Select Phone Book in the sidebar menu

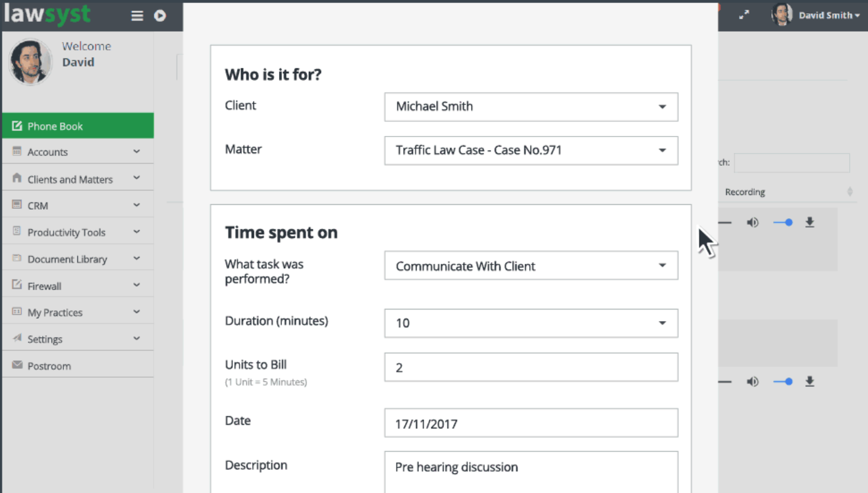(77, 126)
